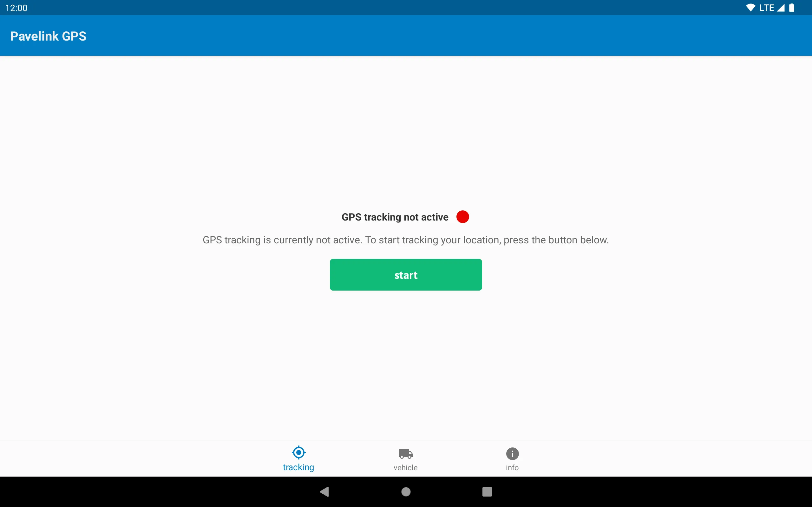This screenshot has width=812, height=507.
Task: Switch to the tracking tab
Action: pyautogui.click(x=298, y=459)
